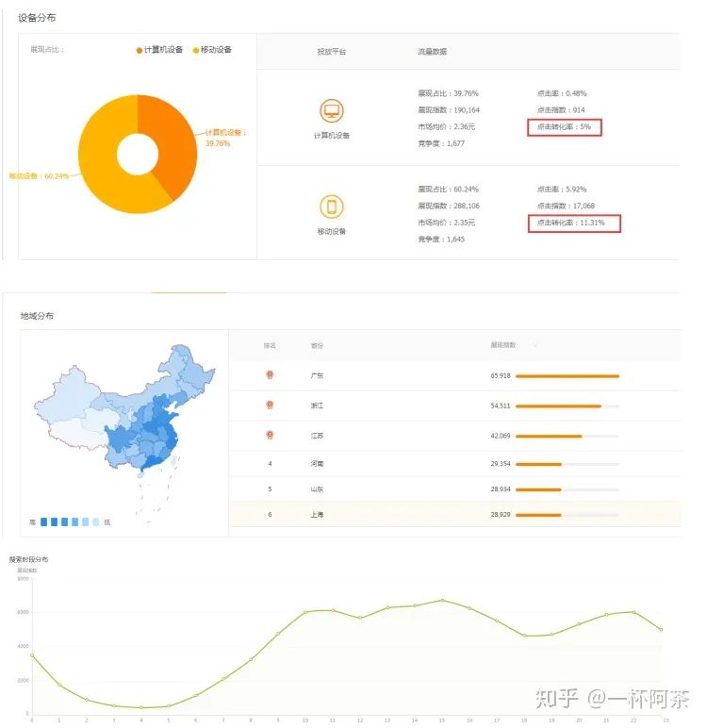This screenshot has width=707, height=728.
Task: Click mobile 展现指数：288,106 text
Action: tap(449, 206)
